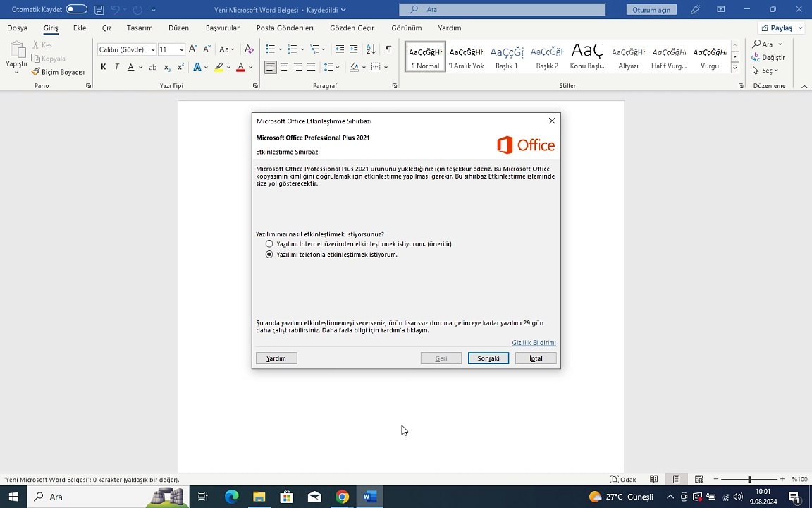The width and height of the screenshot is (812, 508).
Task: Open the Customize Quick Access Toolbar dropdown
Action: [x=153, y=10]
